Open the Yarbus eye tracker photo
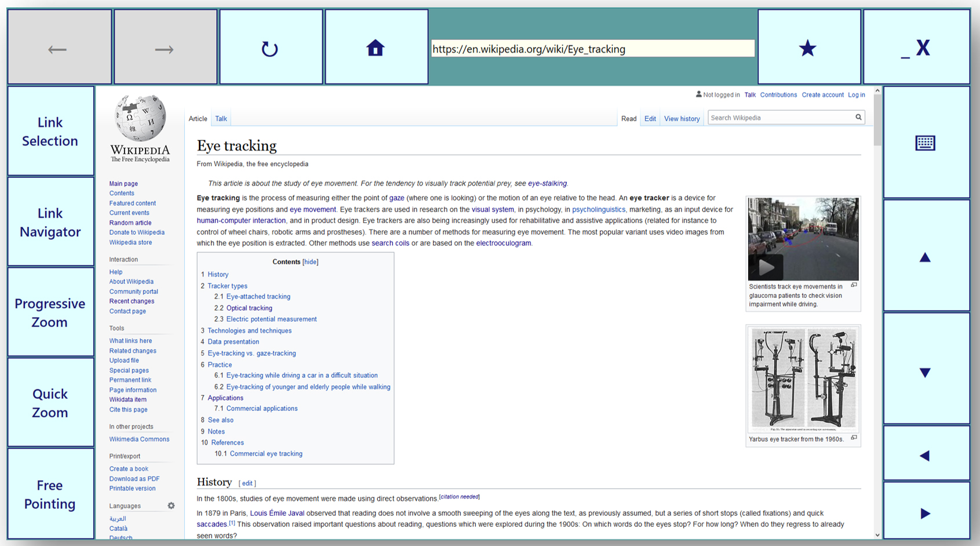 coord(803,380)
